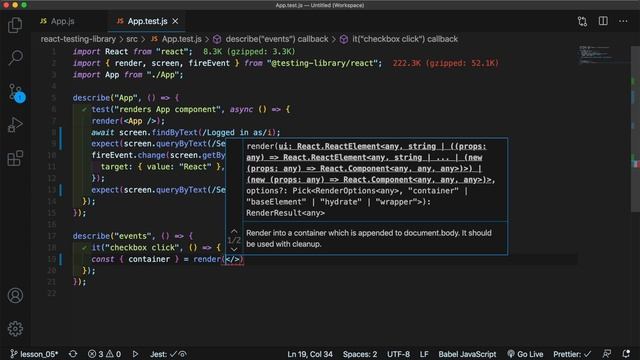Open the editor More Actions menu
Image resolution: width=640 pixels, height=360 pixels.
(623, 21)
